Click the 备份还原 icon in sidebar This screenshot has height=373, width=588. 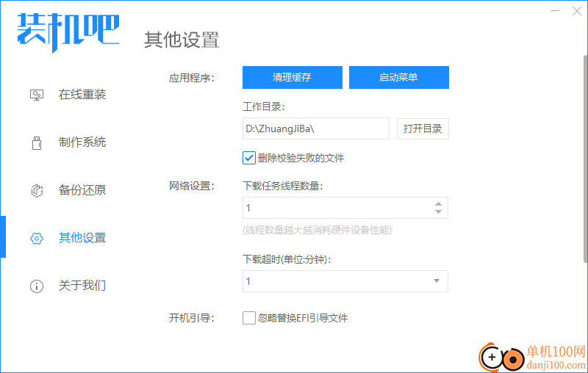36,190
